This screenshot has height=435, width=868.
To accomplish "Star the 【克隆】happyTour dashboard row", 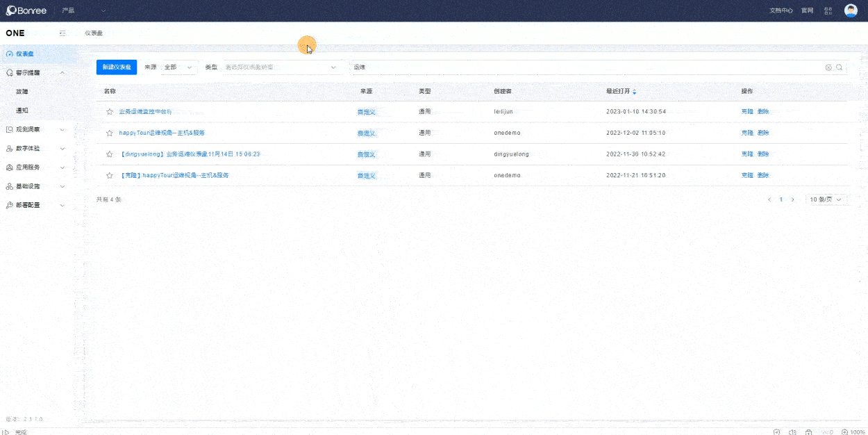I will coord(109,175).
